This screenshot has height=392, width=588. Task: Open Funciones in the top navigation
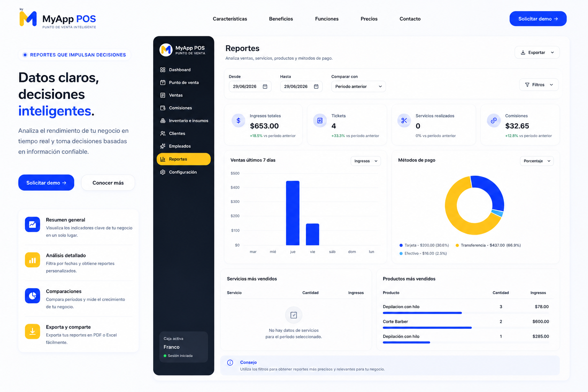pyautogui.click(x=327, y=19)
